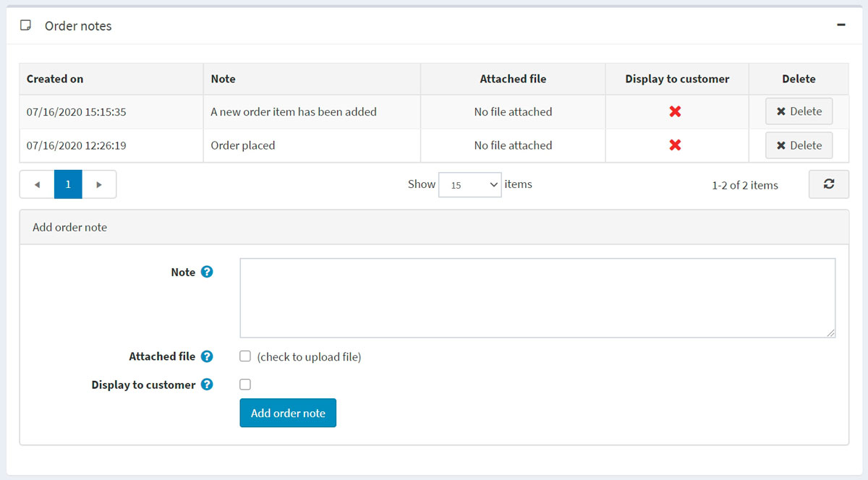Click the Note field help icon
The width and height of the screenshot is (868, 480).
(x=207, y=272)
